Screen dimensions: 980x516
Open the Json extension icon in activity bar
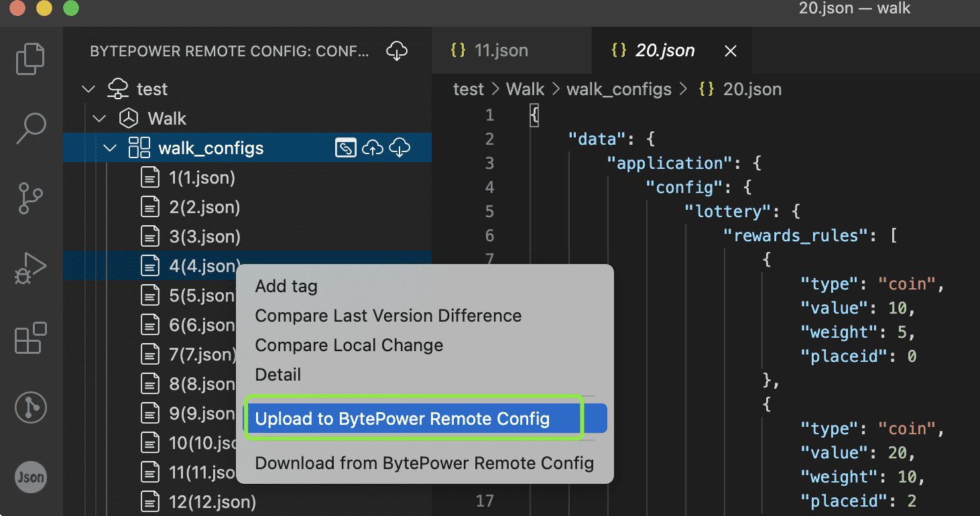pyautogui.click(x=31, y=477)
